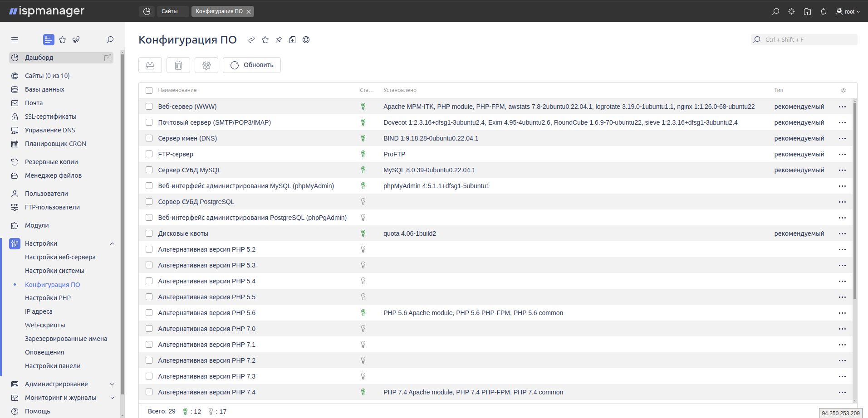This screenshot has width=868, height=418.
Task: Open Дашборд in new window icon
Action: pyautogui.click(x=108, y=58)
